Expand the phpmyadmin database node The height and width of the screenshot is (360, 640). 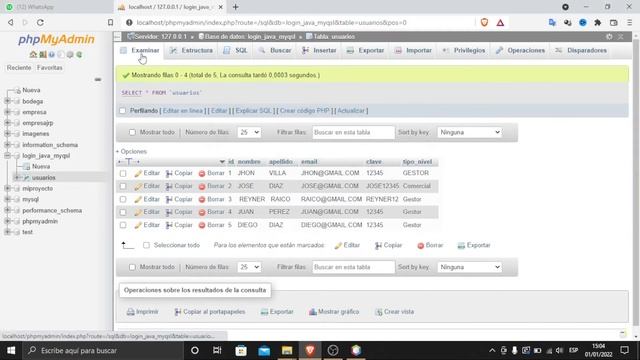[7, 221]
